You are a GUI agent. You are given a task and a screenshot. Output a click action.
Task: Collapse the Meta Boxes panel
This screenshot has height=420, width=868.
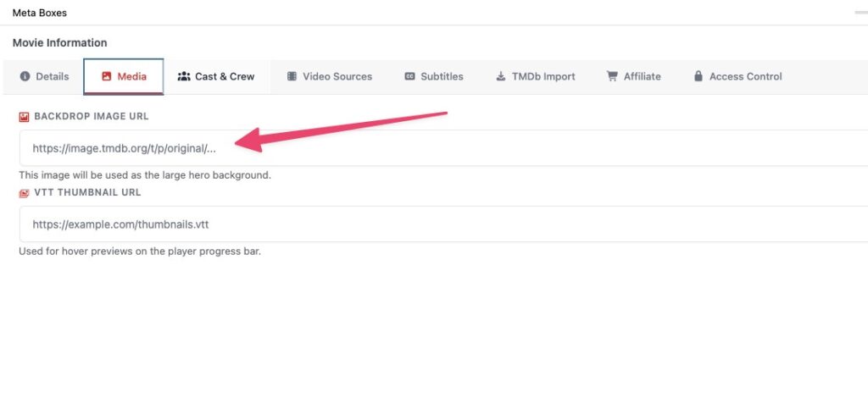pos(860,13)
